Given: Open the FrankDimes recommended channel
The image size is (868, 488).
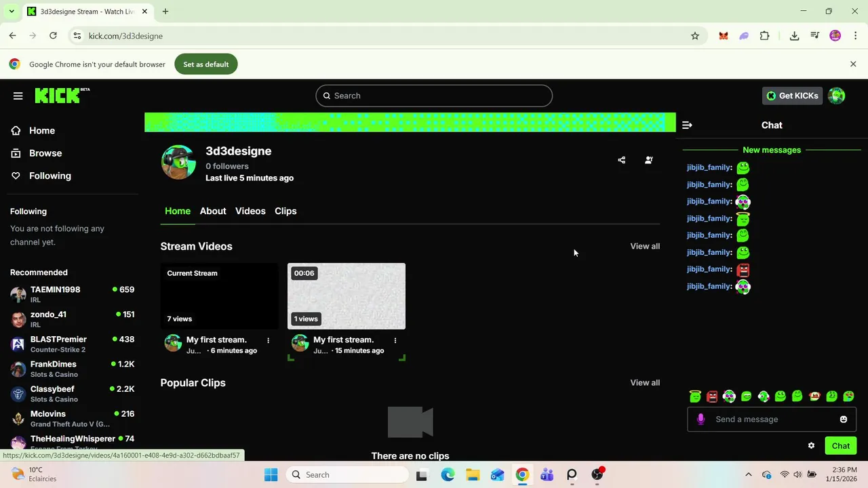Looking at the screenshot, I should [x=72, y=369].
